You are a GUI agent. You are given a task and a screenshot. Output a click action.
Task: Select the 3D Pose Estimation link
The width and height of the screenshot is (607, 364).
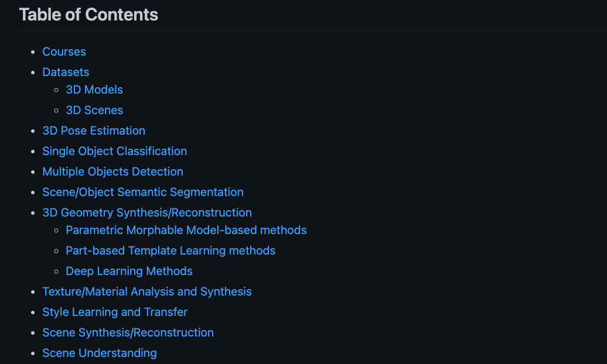click(x=94, y=131)
